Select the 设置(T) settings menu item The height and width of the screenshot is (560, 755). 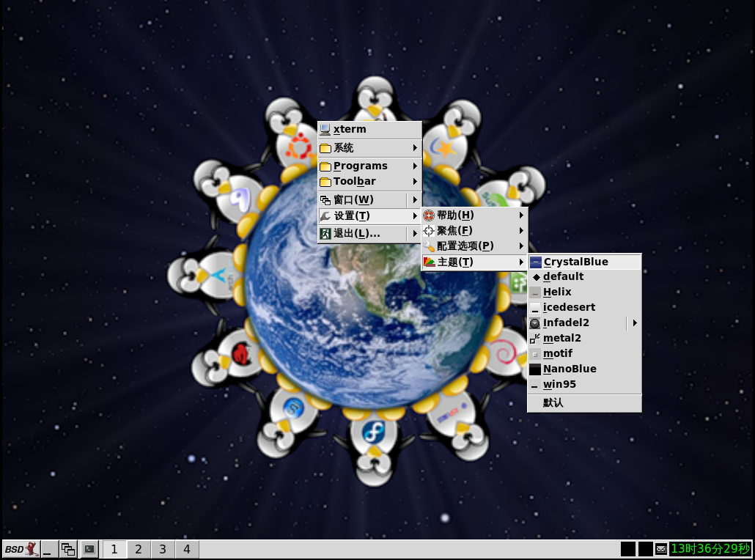click(x=369, y=216)
